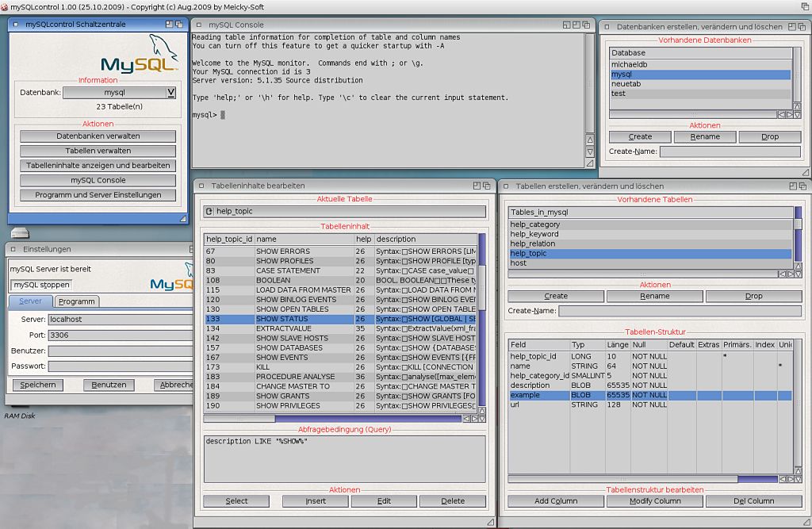This screenshot has height=529, width=812.
Task: Click the mySQL stoppen button
Action: [x=41, y=285]
